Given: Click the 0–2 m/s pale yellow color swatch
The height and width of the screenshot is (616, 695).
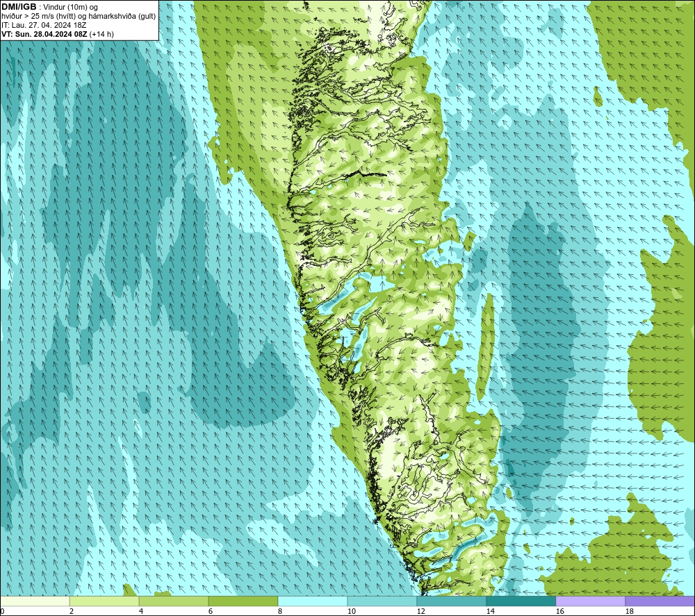Looking at the screenshot, I should pyautogui.click(x=35, y=601).
